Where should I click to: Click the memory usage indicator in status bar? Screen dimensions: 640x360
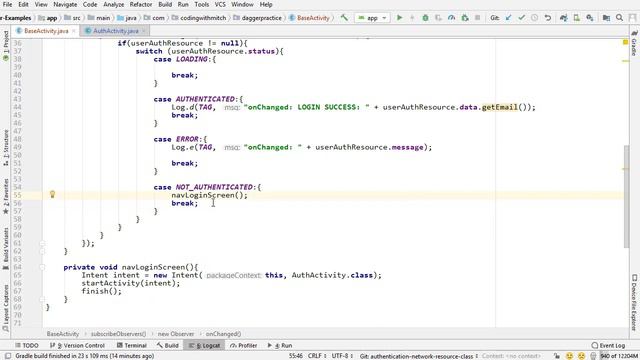[x=618, y=356]
